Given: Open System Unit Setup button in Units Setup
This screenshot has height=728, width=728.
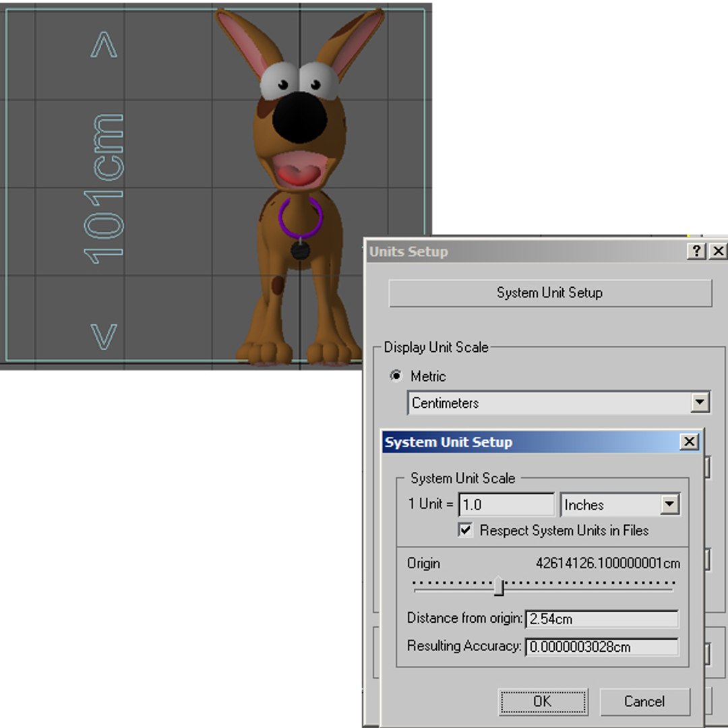Looking at the screenshot, I should click(x=550, y=293).
